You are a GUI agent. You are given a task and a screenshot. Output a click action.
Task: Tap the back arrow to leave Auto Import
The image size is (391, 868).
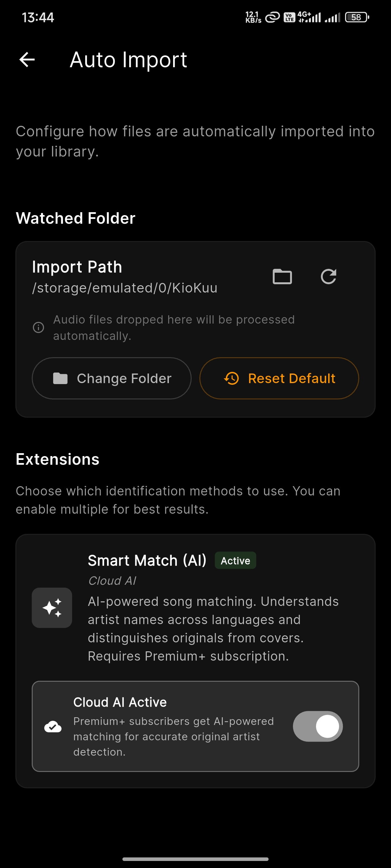pyautogui.click(x=27, y=59)
